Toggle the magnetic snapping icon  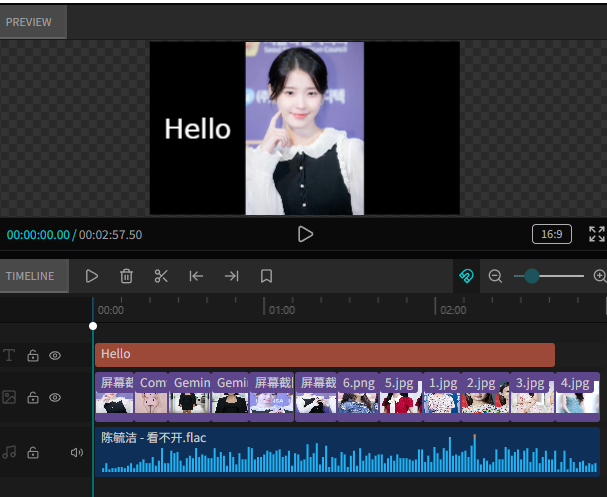pyautogui.click(x=466, y=276)
